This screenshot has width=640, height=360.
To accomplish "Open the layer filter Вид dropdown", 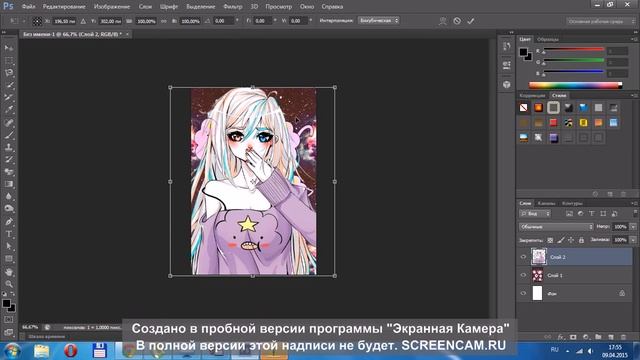I will click(x=535, y=213).
